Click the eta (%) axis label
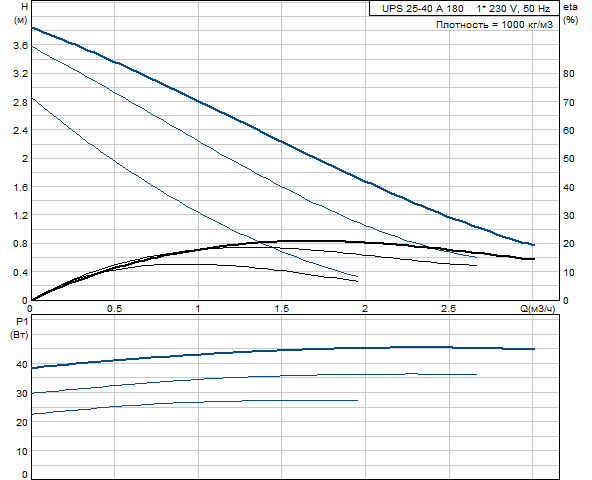The height and width of the screenshot is (480, 592). pos(570,13)
